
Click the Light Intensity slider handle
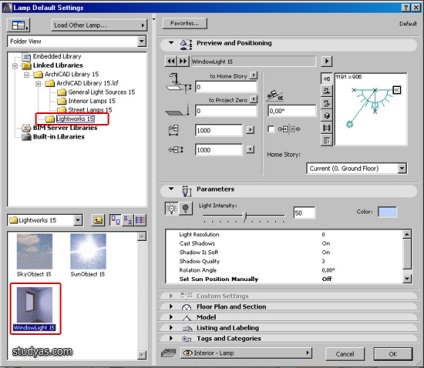245,216
